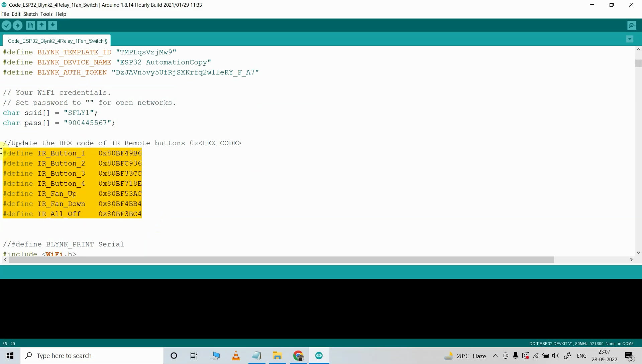This screenshot has width=642, height=364.
Task: Create a new sketch with New icon
Action: 30,25
